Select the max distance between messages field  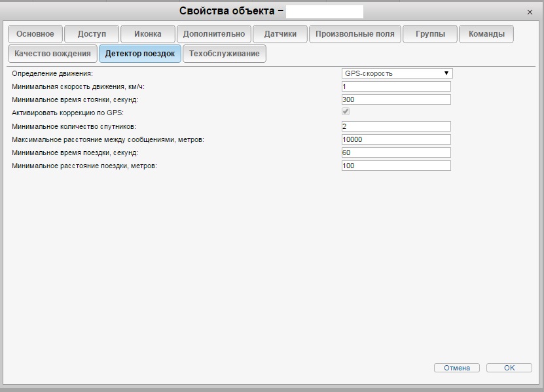click(x=396, y=139)
